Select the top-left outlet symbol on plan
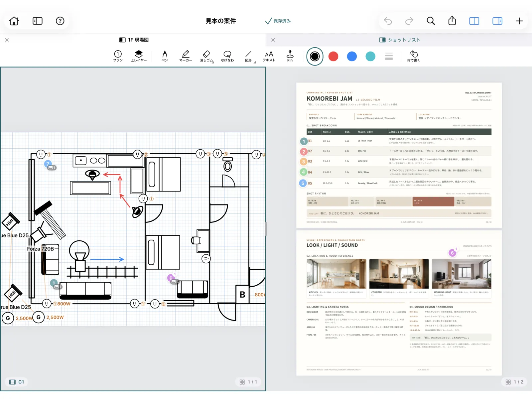The image size is (532, 399). (41, 154)
